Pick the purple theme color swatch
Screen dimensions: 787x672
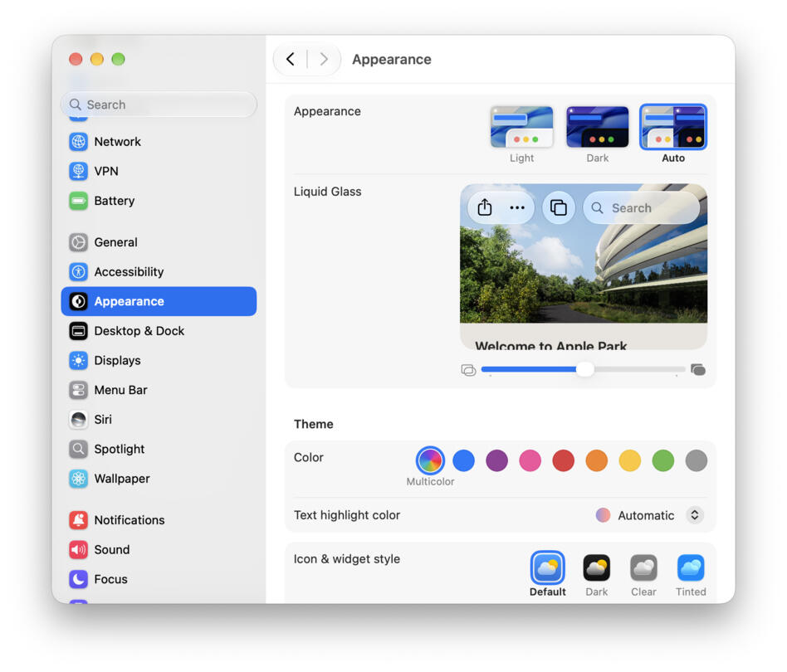[x=496, y=460]
